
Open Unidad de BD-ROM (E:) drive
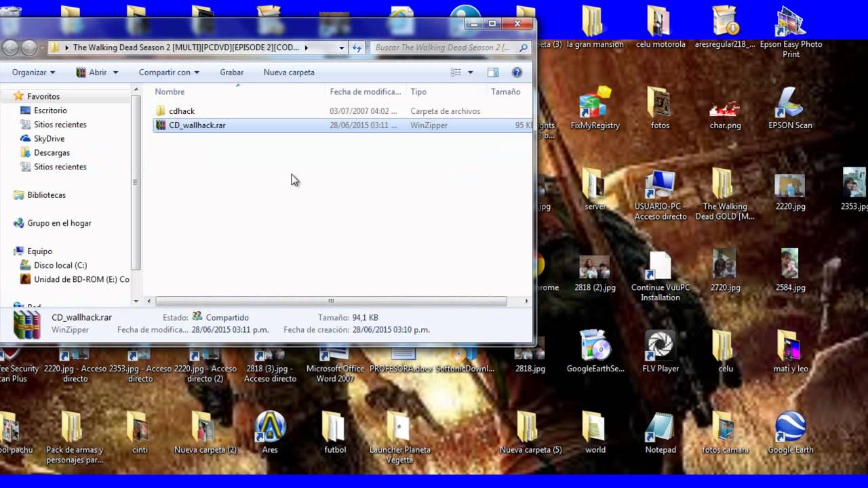(x=74, y=280)
